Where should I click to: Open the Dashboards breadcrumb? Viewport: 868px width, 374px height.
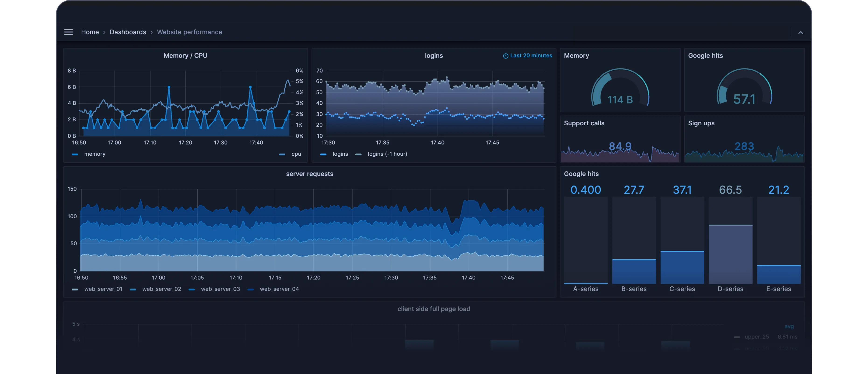point(128,32)
